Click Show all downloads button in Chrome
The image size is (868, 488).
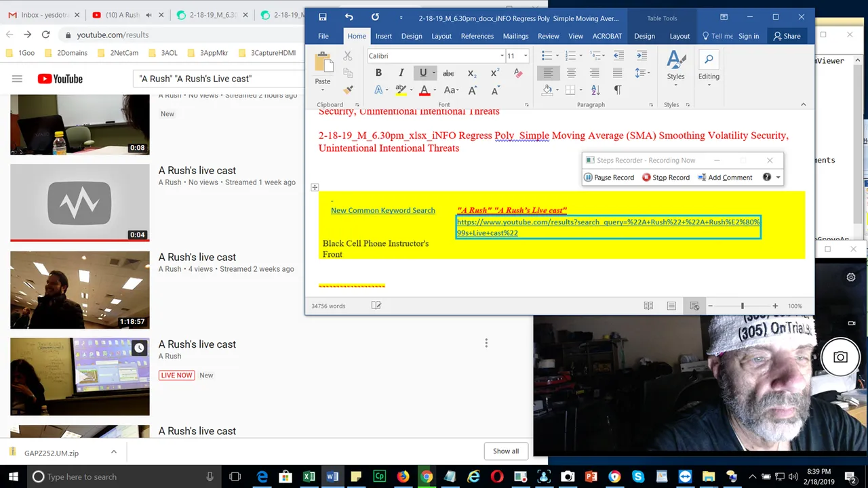tap(506, 451)
